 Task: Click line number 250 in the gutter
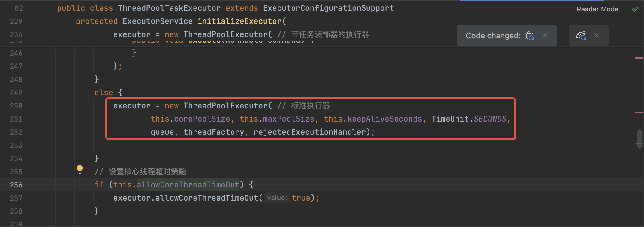[16, 106]
